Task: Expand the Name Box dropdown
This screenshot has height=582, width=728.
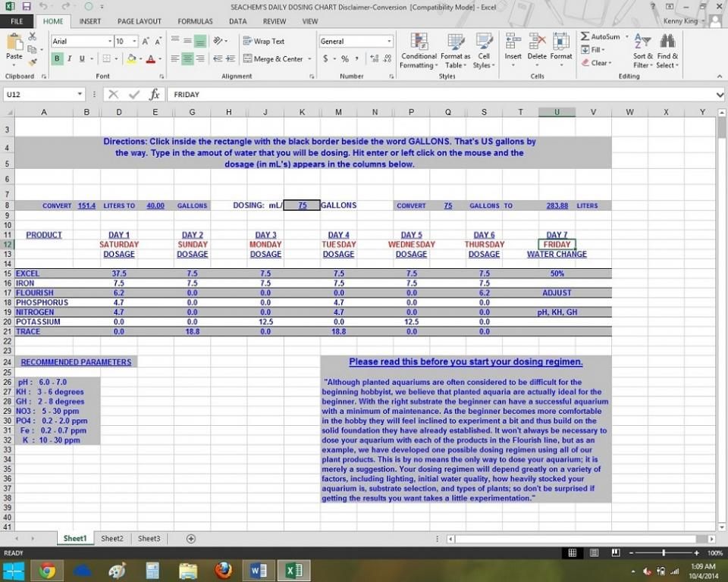Action: tap(80, 94)
